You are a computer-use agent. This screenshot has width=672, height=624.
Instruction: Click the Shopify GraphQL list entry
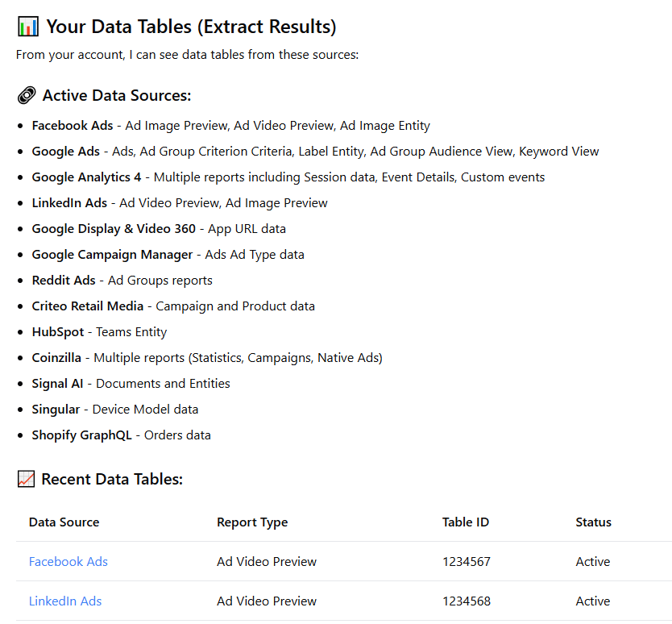click(122, 435)
